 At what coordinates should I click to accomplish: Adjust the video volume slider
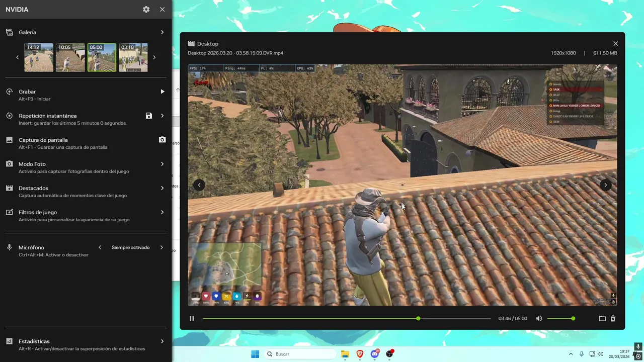(561, 318)
